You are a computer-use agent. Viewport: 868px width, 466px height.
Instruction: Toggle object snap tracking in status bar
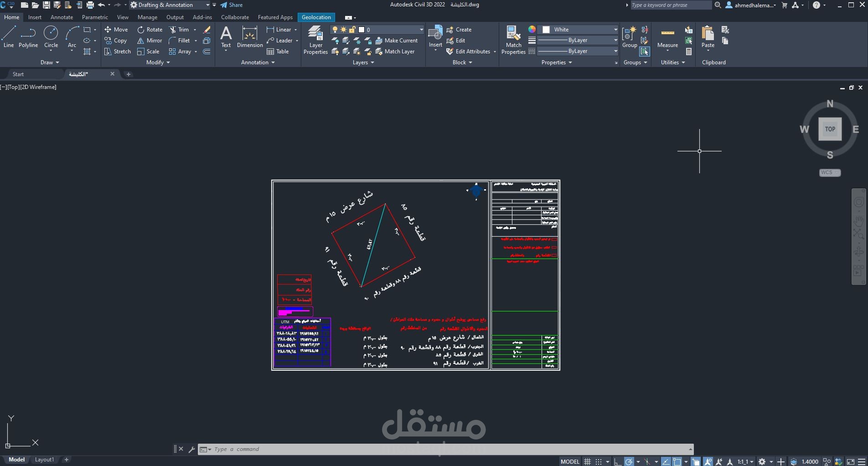coord(666,461)
